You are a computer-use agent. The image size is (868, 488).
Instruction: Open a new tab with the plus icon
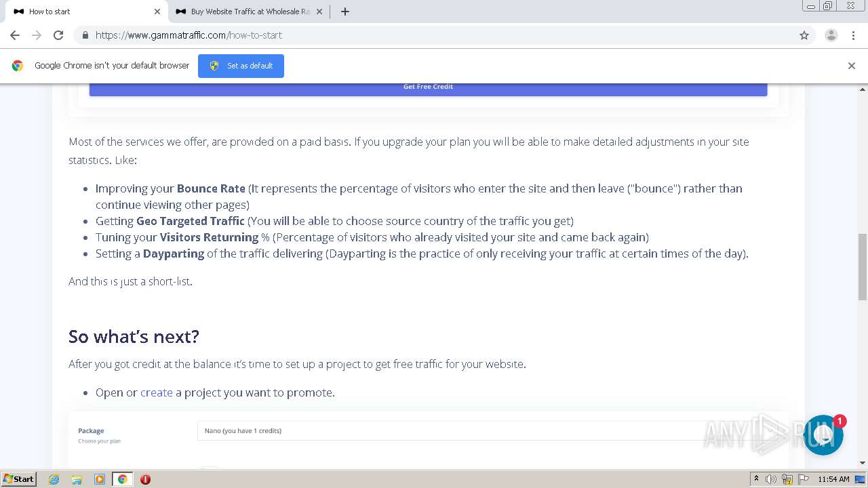[344, 12]
